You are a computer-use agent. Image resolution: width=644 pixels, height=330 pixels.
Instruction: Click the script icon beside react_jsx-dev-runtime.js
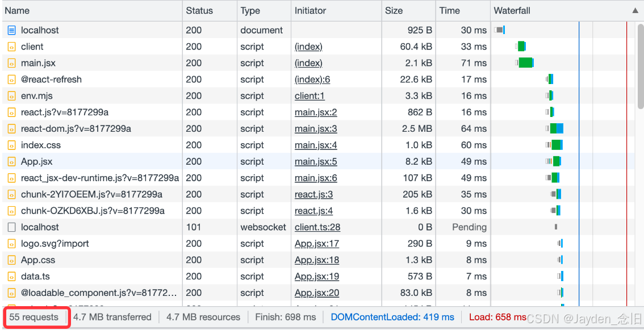coord(12,178)
